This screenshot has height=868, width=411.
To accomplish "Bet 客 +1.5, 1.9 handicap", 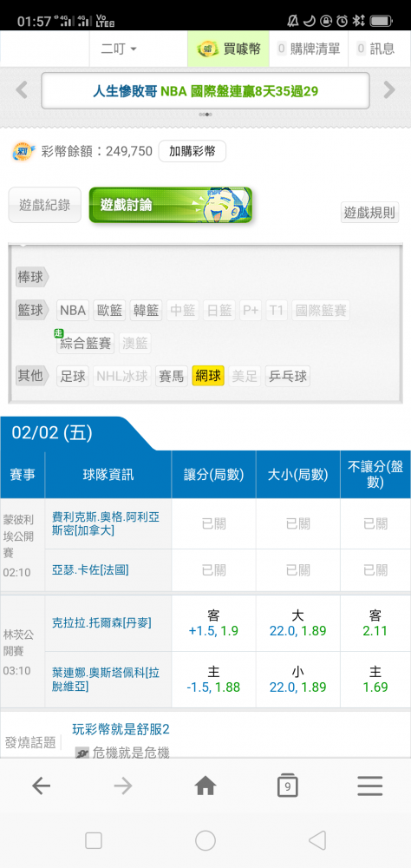I will coord(213,623).
